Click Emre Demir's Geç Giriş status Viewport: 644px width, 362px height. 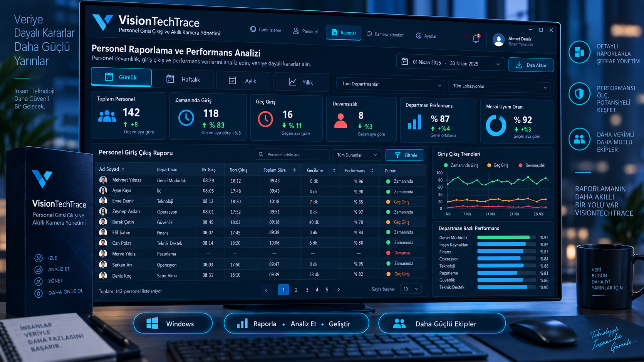click(x=397, y=202)
